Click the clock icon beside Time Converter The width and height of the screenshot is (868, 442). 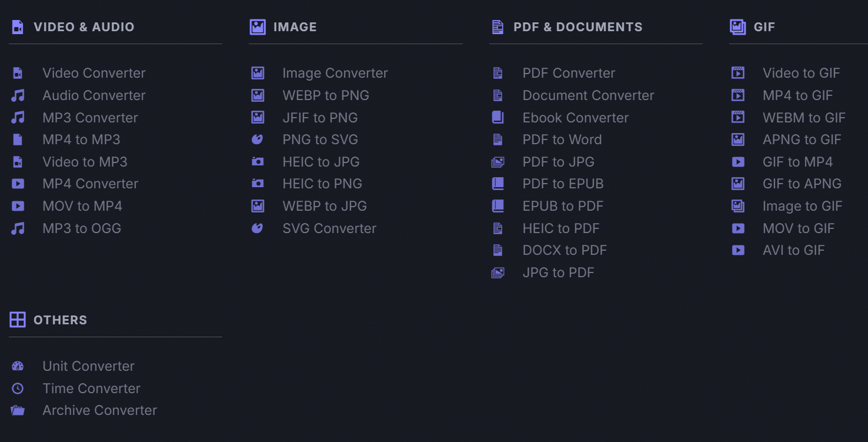pyautogui.click(x=18, y=388)
